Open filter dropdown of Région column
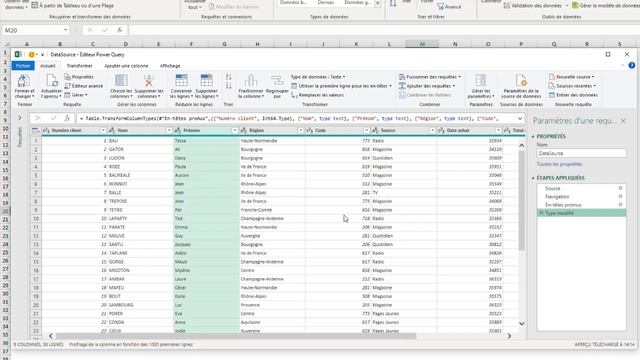 point(300,130)
